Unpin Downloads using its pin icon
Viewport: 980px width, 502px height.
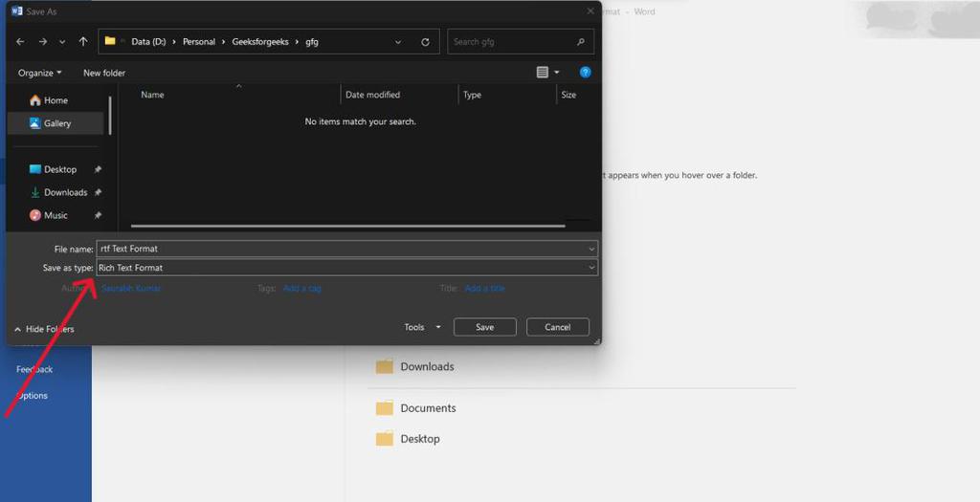[98, 192]
